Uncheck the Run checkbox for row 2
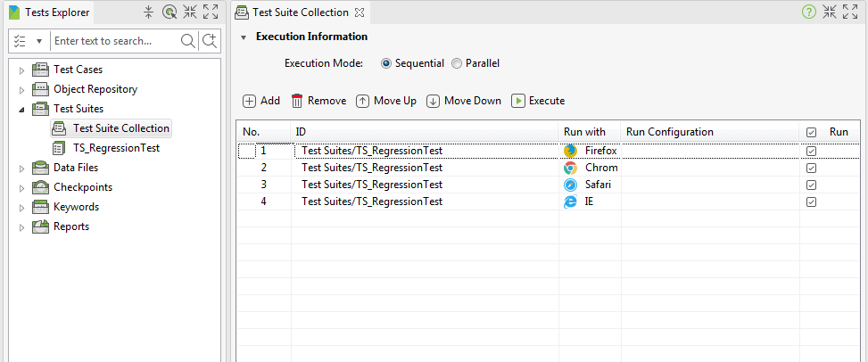The height and width of the screenshot is (362, 868). 812,168
